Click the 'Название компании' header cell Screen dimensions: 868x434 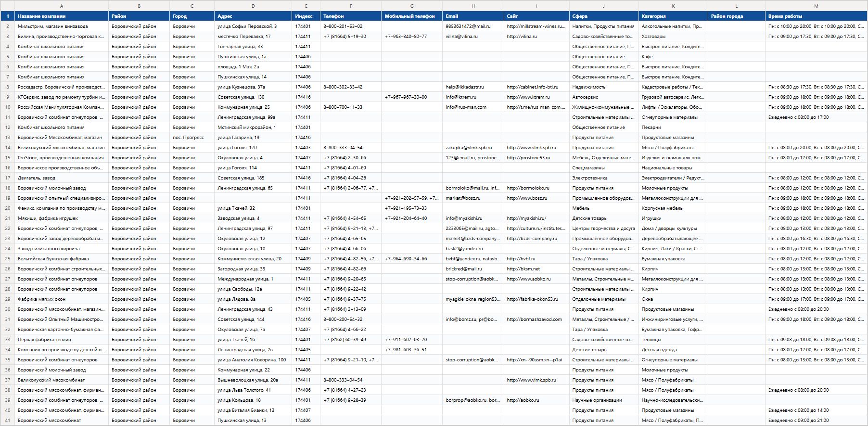(62, 16)
